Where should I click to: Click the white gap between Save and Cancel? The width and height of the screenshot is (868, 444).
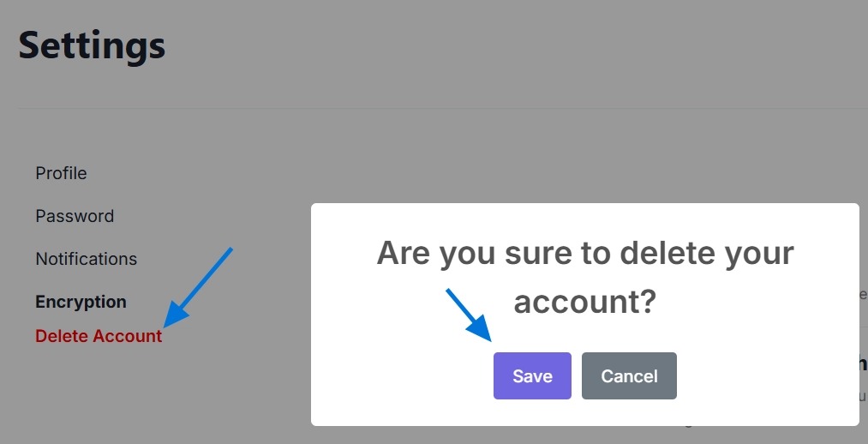point(577,376)
